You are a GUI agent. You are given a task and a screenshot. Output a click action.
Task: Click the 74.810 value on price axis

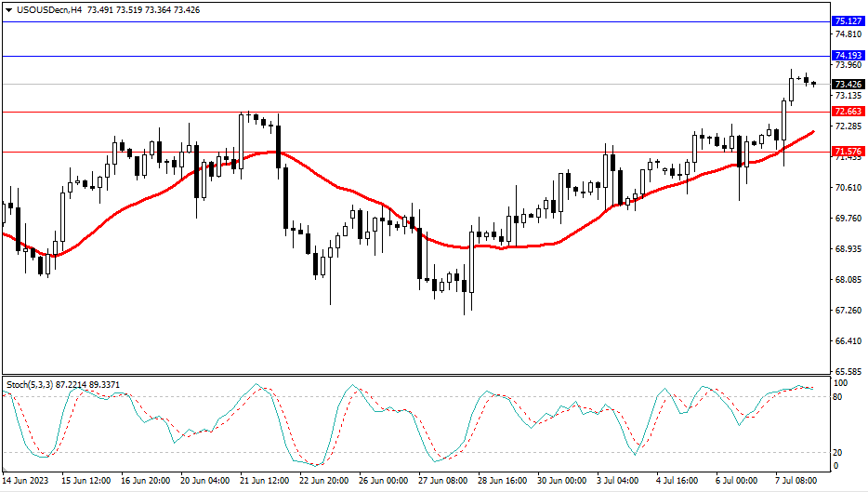pos(847,35)
